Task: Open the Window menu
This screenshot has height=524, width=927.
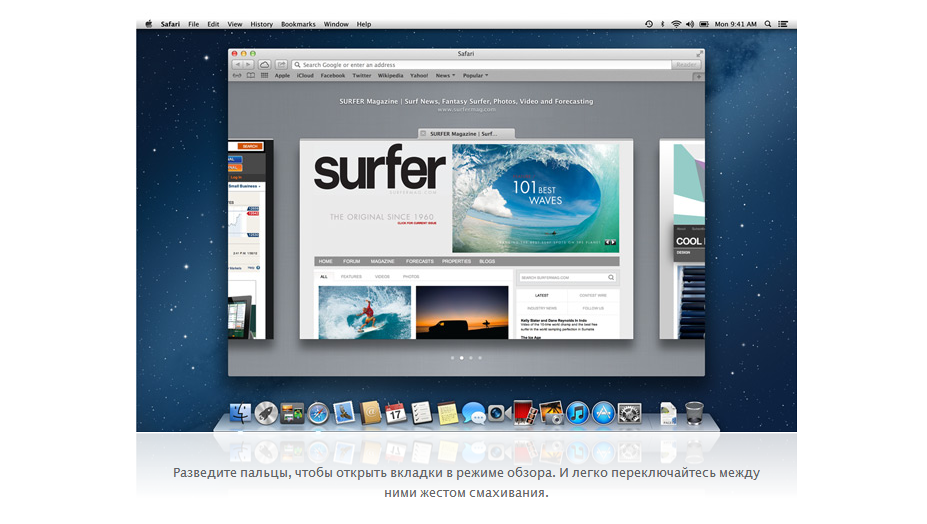Action: pos(336,24)
